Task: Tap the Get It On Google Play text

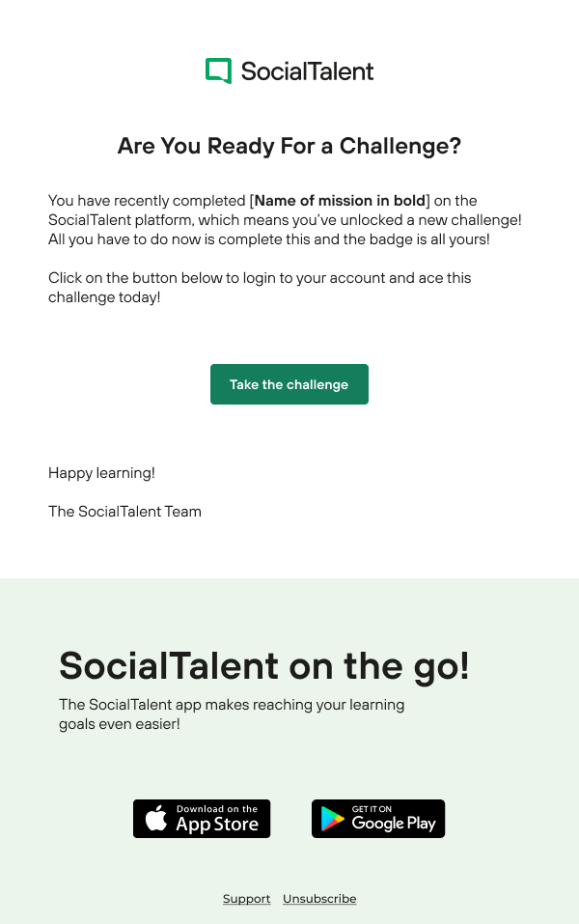Action: point(393,819)
